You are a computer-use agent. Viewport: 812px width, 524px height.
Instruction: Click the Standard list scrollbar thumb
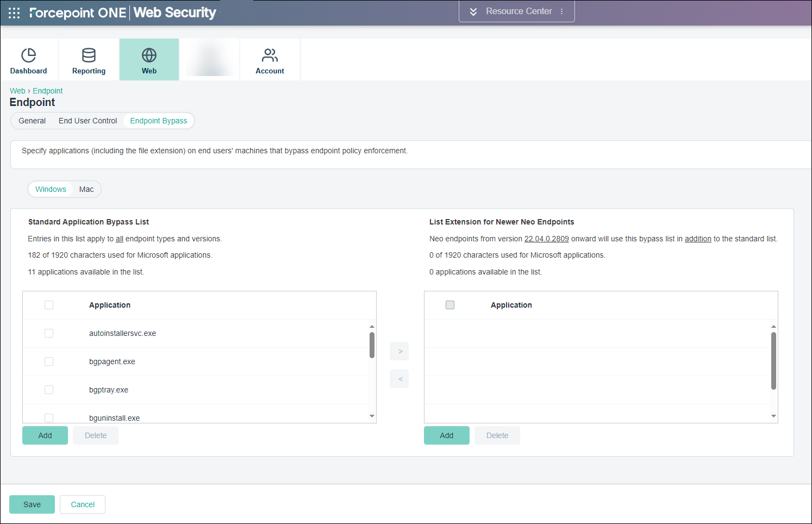coord(372,345)
